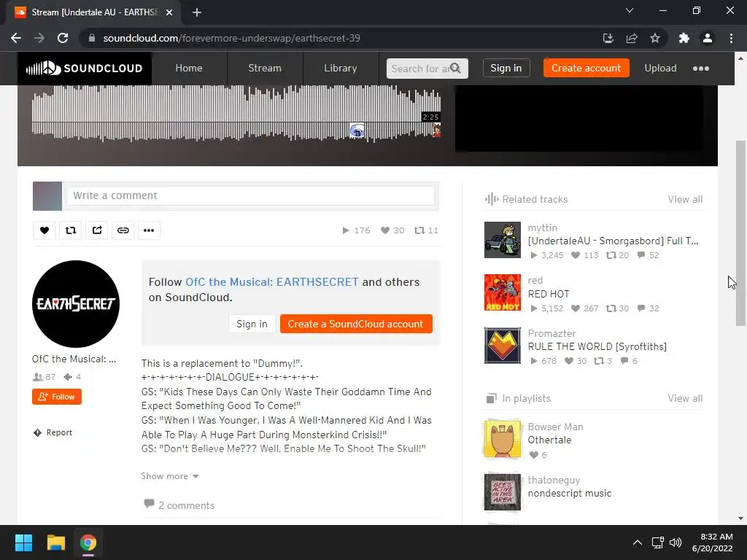Expand the description with Show more

pyautogui.click(x=169, y=476)
